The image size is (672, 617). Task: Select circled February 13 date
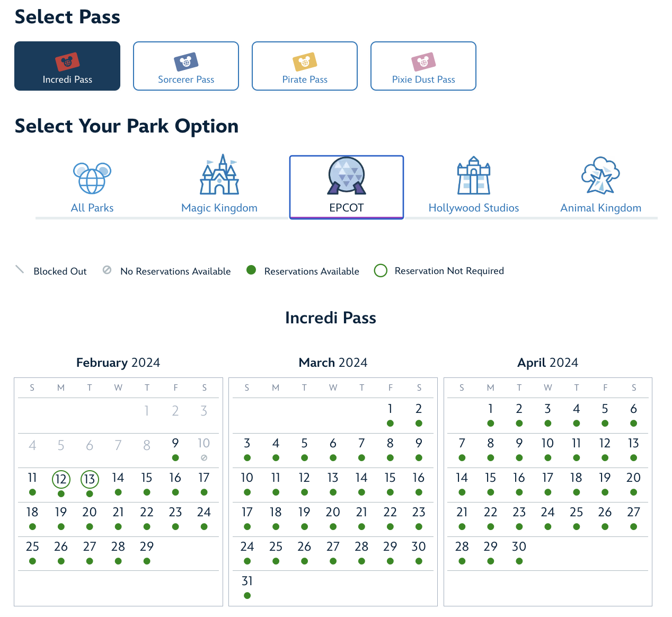coord(90,479)
